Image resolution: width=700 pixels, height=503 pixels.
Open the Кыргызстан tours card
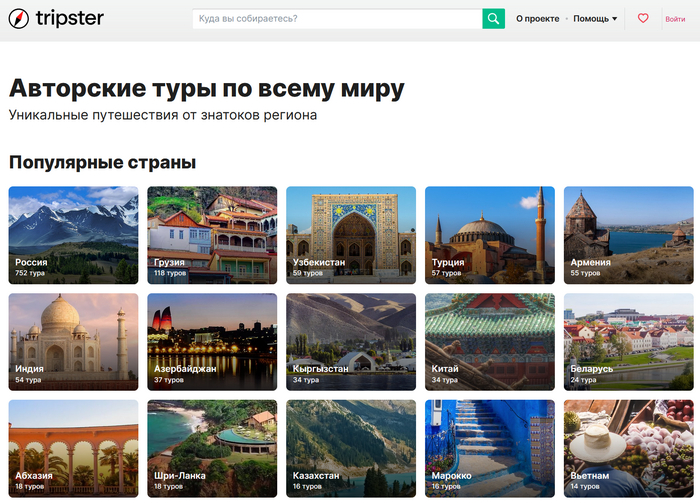click(351, 342)
